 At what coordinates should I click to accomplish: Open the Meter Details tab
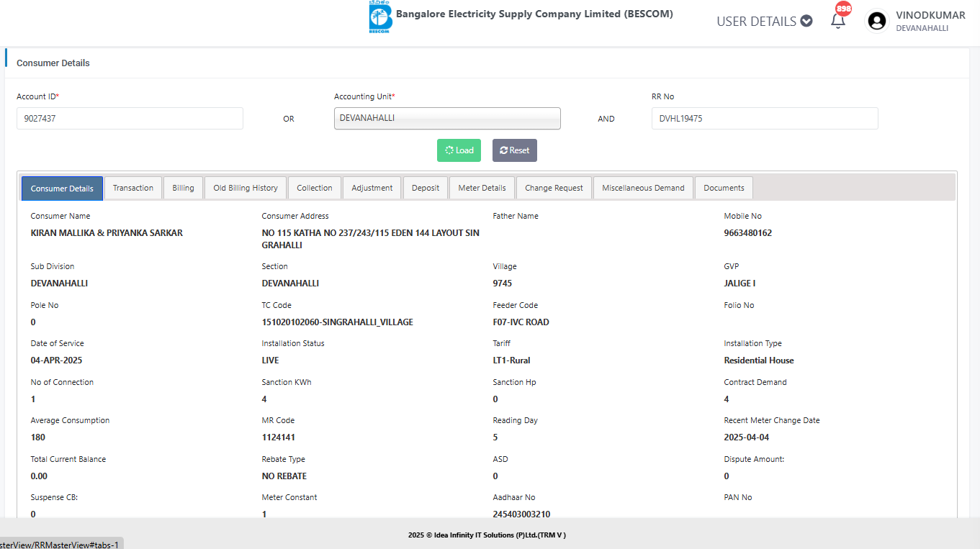pyautogui.click(x=482, y=188)
